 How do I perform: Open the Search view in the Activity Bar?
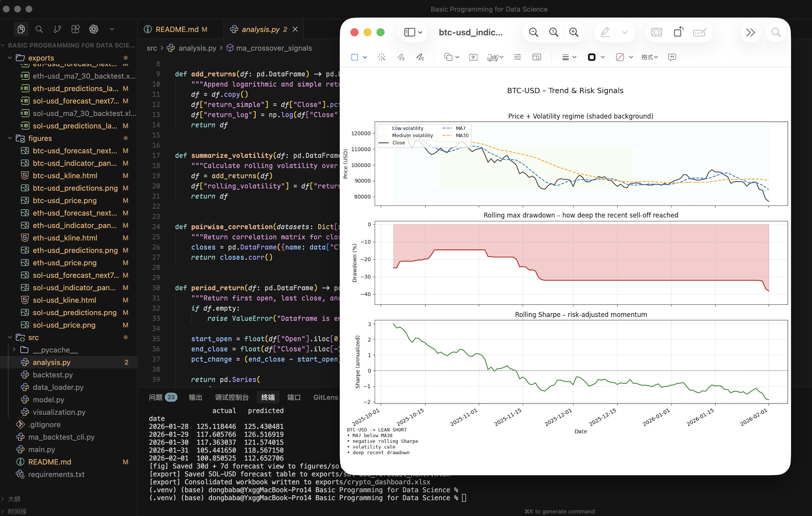click(x=39, y=29)
